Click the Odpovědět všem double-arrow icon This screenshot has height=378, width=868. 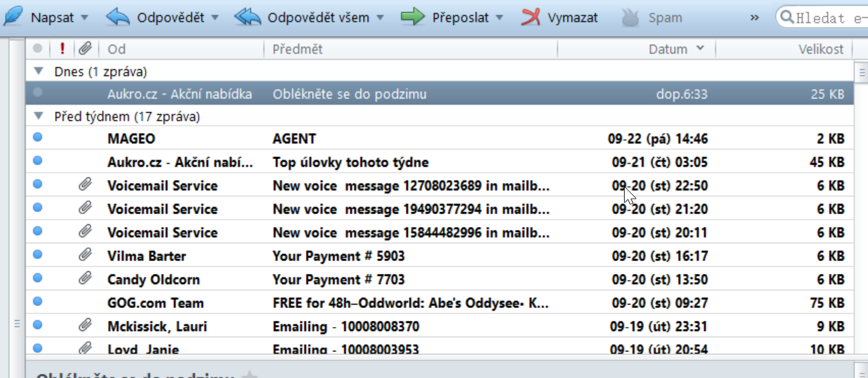click(247, 17)
